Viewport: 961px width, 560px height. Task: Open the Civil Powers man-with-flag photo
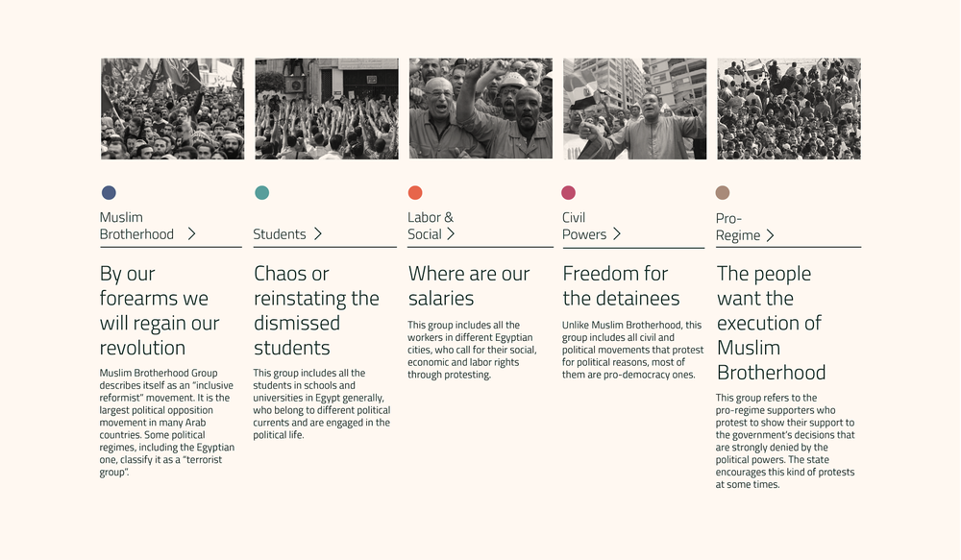(635, 110)
